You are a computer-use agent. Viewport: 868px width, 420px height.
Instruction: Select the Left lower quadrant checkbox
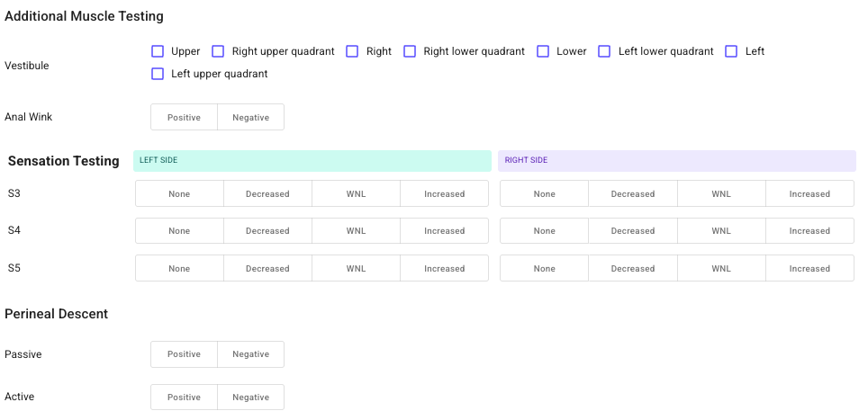point(604,51)
